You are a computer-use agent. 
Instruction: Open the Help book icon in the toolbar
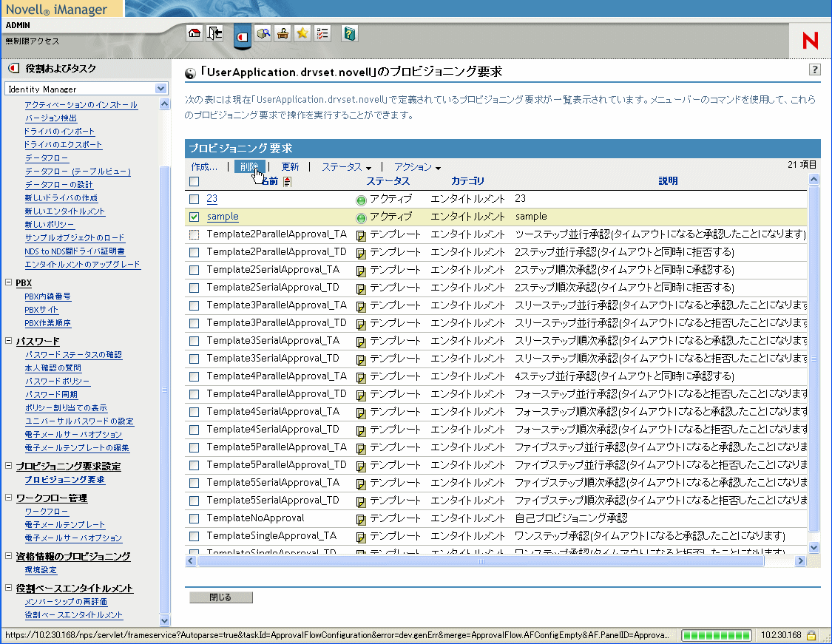click(x=348, y=34)
